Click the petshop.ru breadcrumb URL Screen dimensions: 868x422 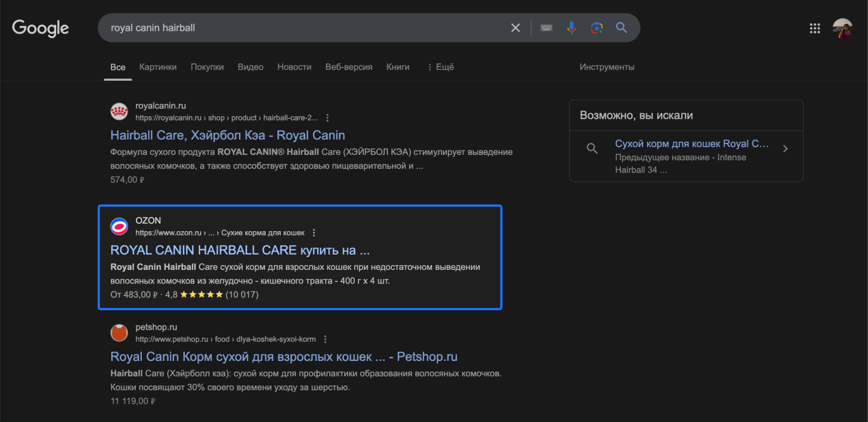(225, 339)
